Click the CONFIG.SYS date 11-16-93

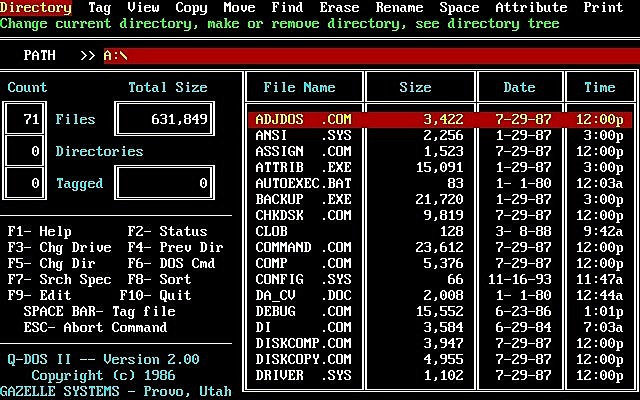(520, 279)
